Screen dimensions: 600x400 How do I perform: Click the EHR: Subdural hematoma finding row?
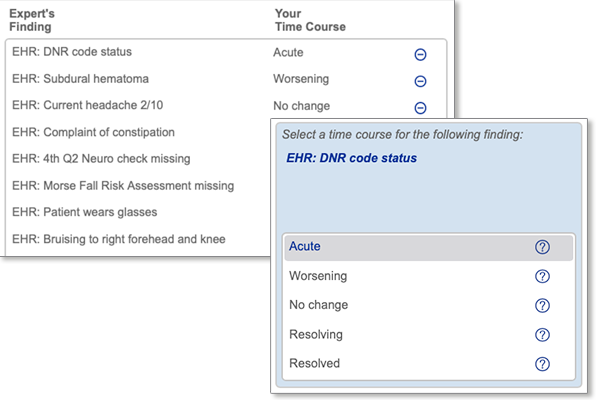point(226,79)
